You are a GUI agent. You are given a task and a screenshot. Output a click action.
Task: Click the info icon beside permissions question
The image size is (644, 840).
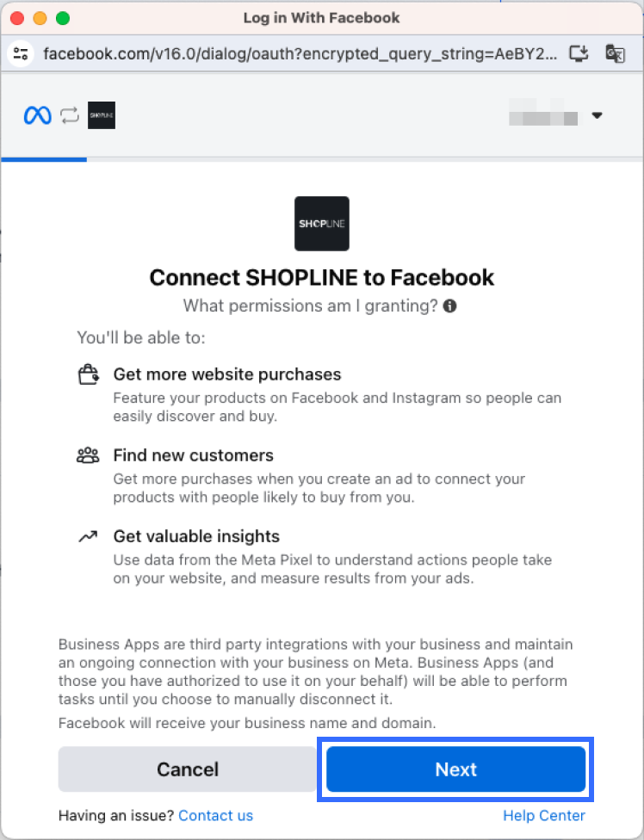[450, 306]
